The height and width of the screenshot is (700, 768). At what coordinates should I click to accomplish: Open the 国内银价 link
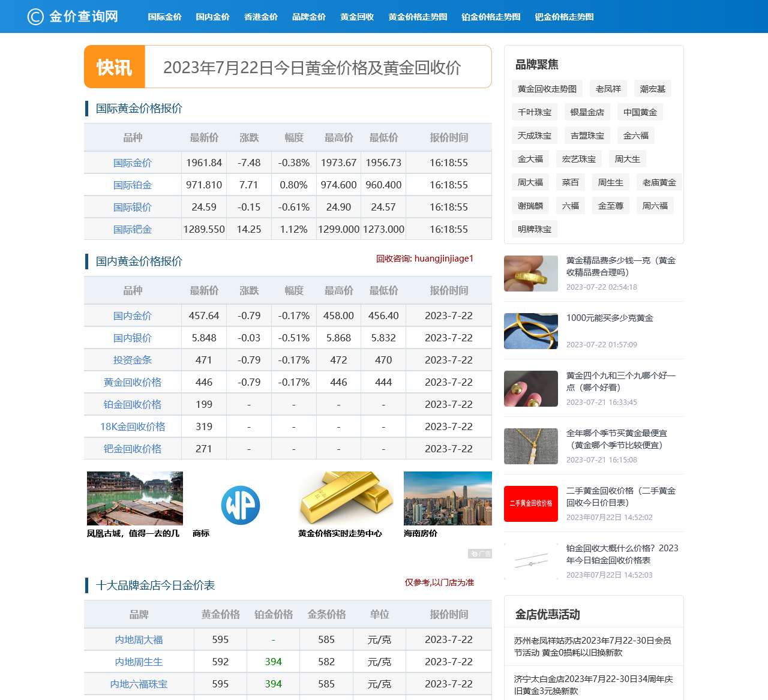click(133, 338)
